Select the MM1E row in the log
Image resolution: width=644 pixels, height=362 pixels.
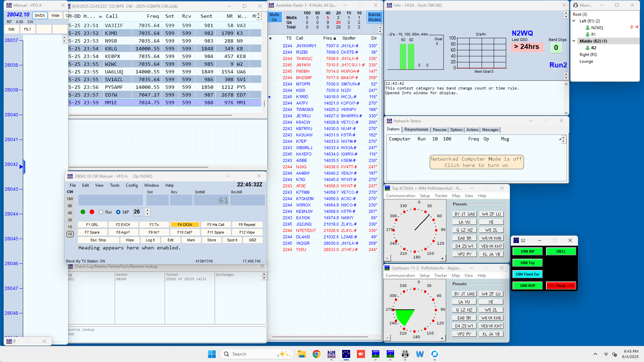[x=165, y=103]
